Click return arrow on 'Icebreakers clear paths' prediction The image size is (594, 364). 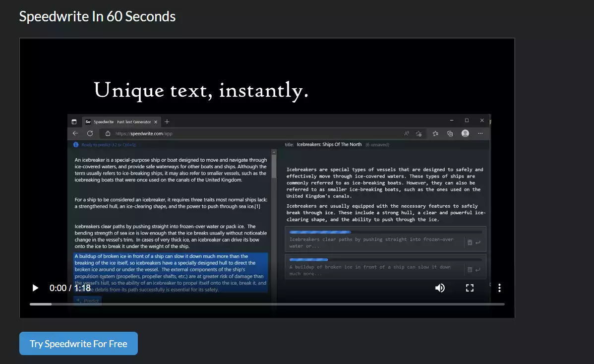coord(478,243)
